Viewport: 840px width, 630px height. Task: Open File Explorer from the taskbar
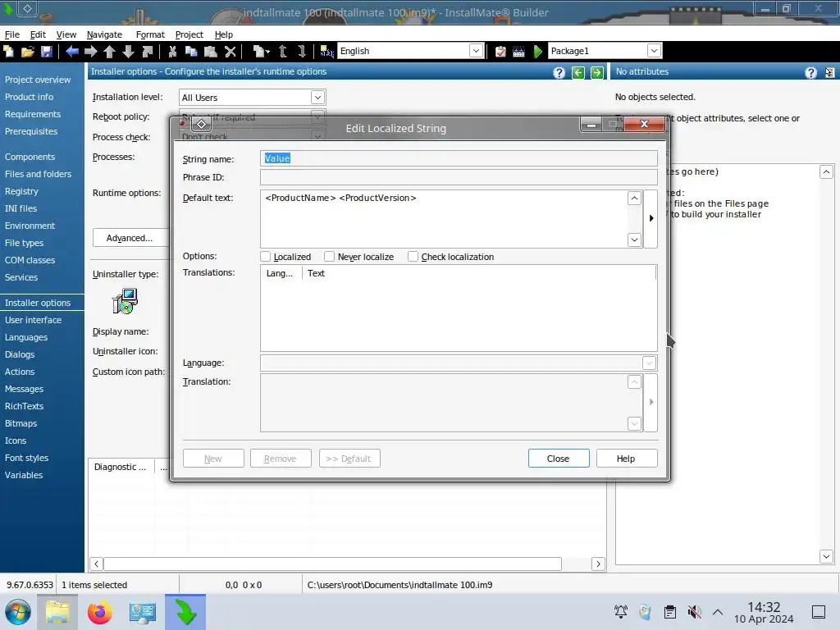tap(57, 612)
